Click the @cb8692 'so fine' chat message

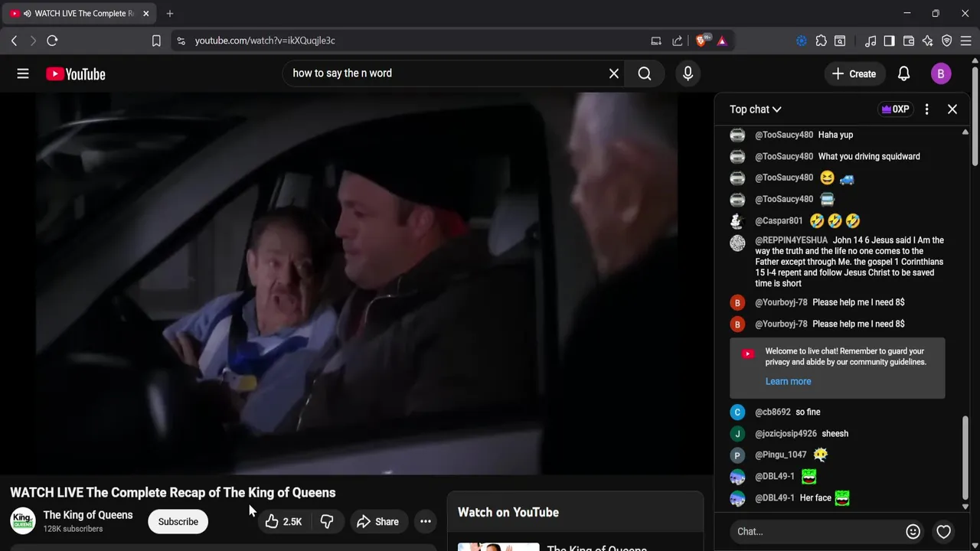808,412
